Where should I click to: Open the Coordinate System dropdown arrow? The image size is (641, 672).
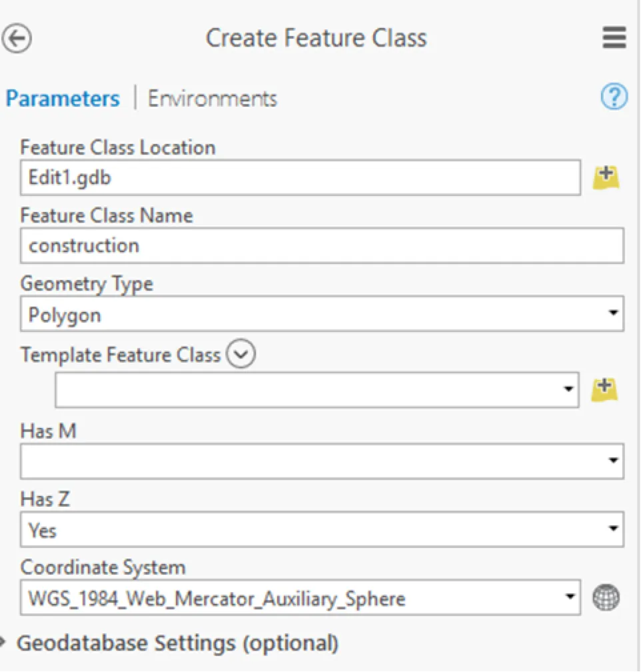coord(570,597)
